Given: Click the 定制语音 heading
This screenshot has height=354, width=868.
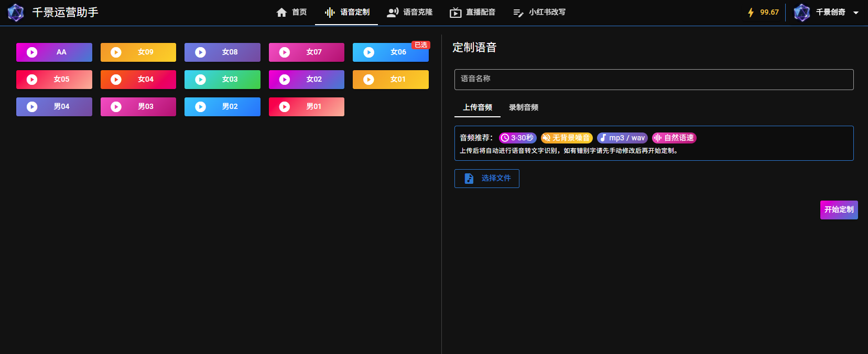Looking at the screenshot, I should [x=474, y=48].
